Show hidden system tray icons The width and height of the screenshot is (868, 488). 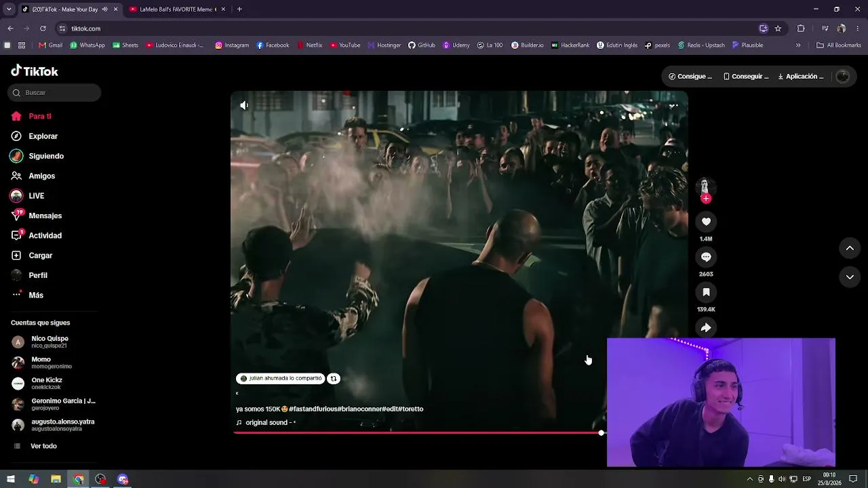tap(749, 479)
